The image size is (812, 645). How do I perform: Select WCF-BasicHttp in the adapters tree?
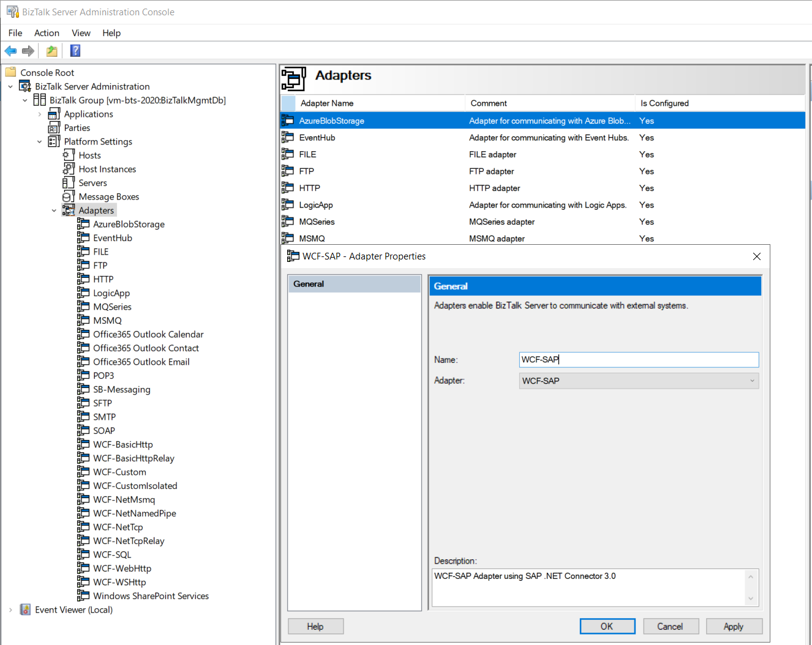click(x=123, y=444)
